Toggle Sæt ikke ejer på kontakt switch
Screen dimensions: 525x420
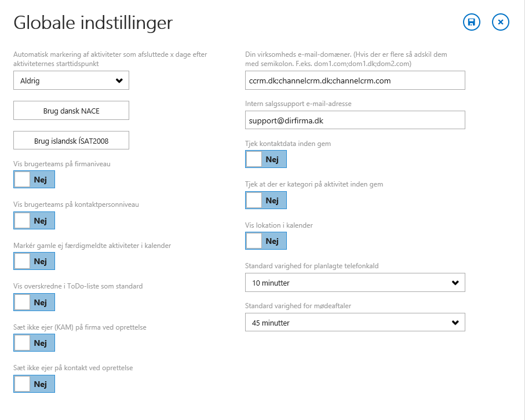[x=34, y=384]
